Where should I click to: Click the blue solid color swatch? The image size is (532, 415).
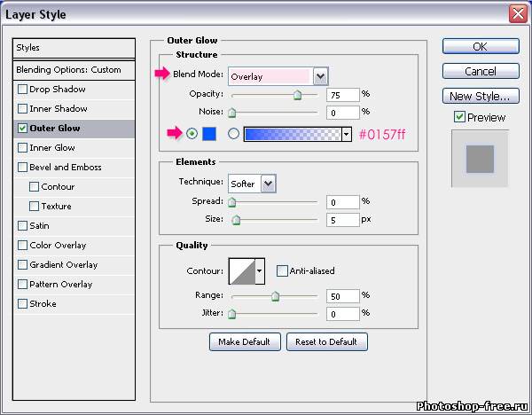tap(210, 134)
